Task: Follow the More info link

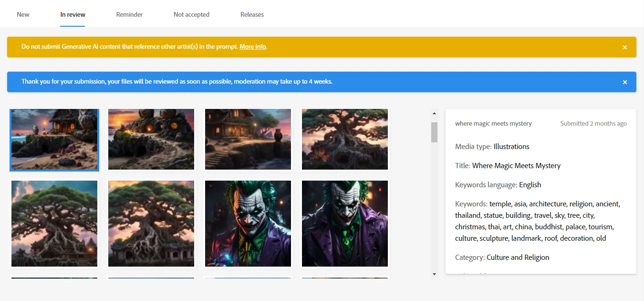Action: (x=253, y=47)
